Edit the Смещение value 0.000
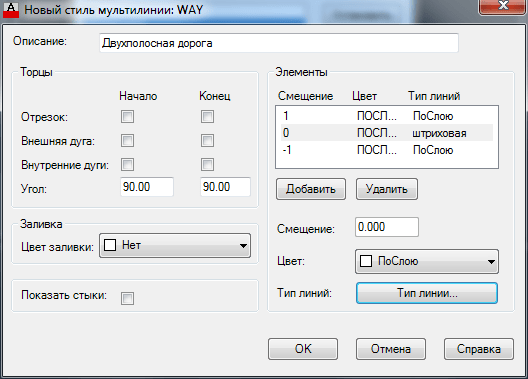The width and height of the screenshot is (528, 379). click(x=387, y=227)
